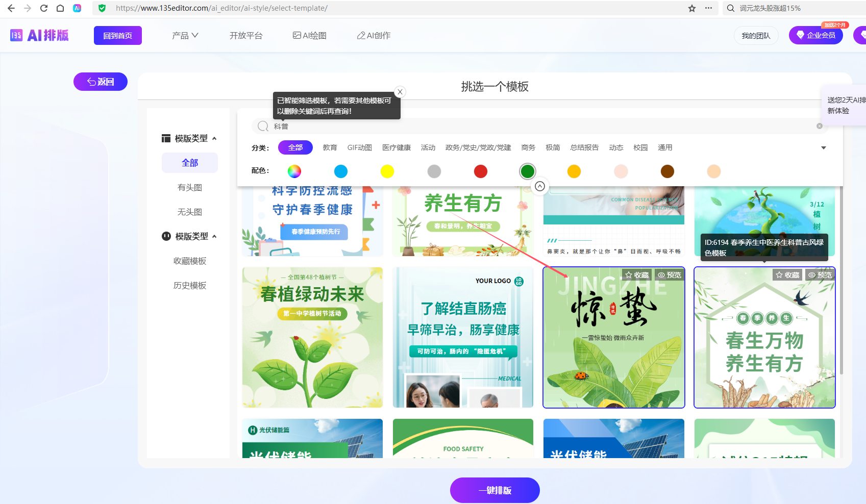Click the magnifier icon in template search
The height and width of the screenshot is (504, 866).
pyautogui.click(x=263, y=126)
